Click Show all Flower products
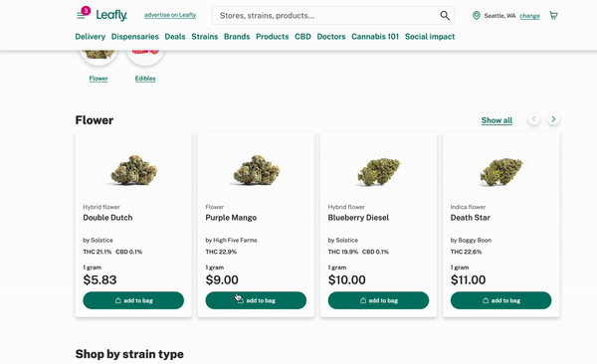597x364 pixels. (x=497, y=120)
